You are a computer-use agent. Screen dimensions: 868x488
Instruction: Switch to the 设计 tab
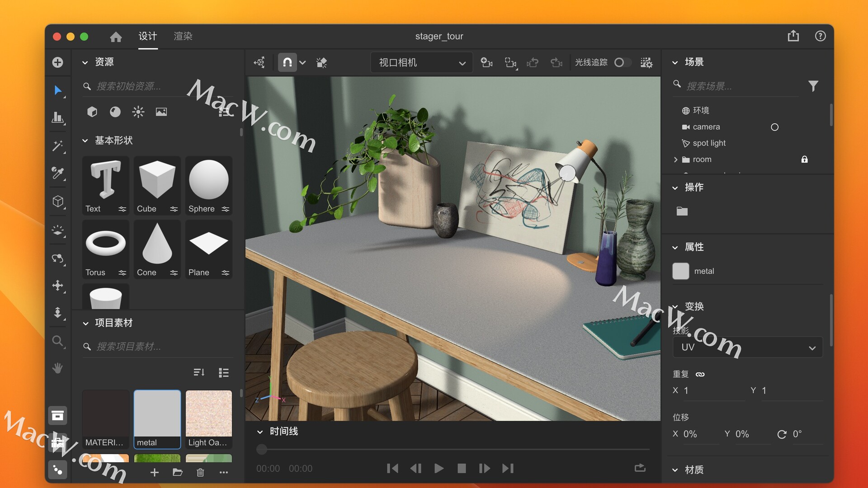(x=148, y=36)
